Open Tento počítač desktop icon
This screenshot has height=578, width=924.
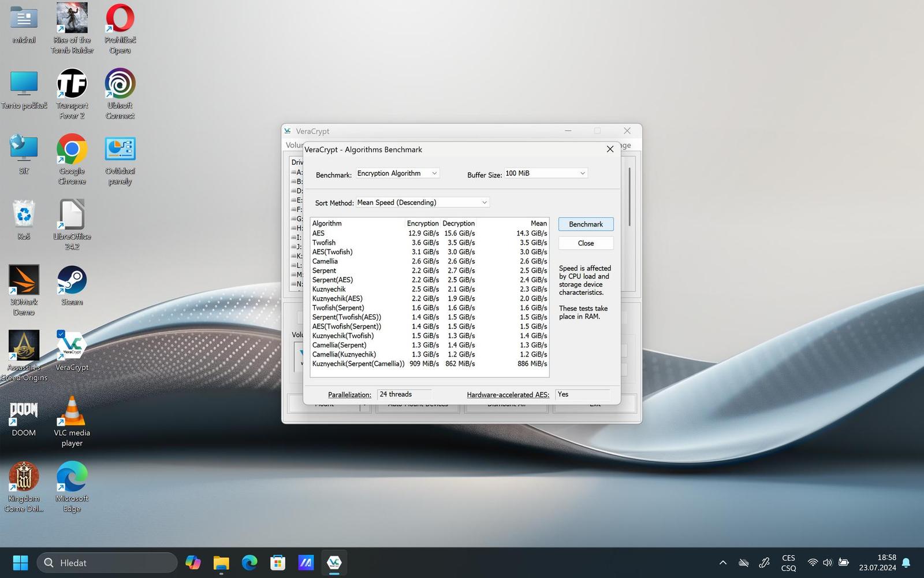pyautogui.click(x=24, y=90)
